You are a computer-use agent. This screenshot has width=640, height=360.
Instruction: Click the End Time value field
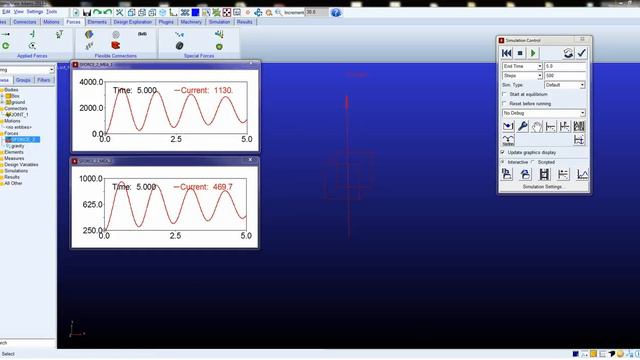[x=565, y=66]
